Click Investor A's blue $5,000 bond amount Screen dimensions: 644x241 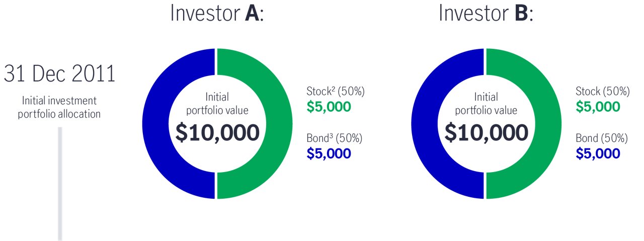click(x=329, y=153)
